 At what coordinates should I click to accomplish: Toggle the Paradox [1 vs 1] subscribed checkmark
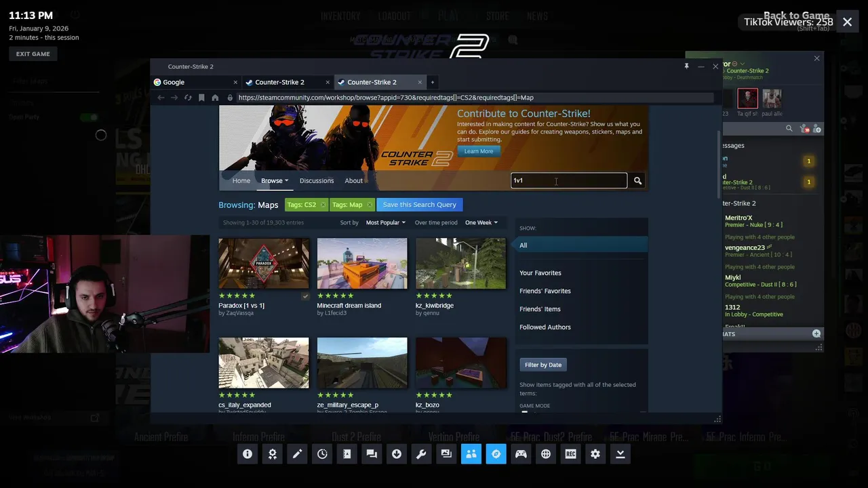(x=305, y=296)
